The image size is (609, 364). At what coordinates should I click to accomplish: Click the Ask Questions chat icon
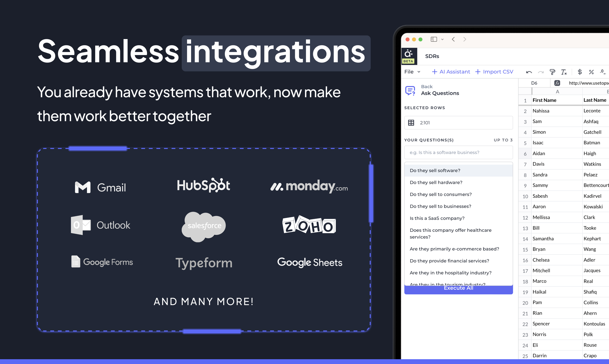coord(410,91)
